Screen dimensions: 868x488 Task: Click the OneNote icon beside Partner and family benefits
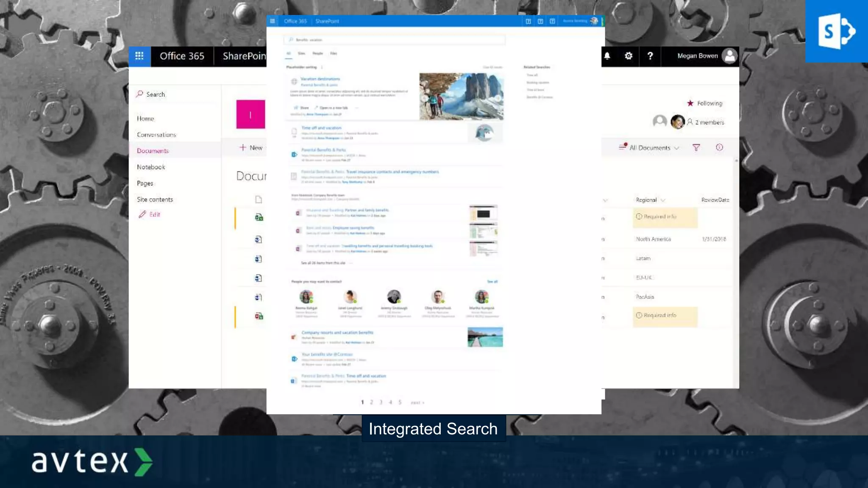point(298,213)
